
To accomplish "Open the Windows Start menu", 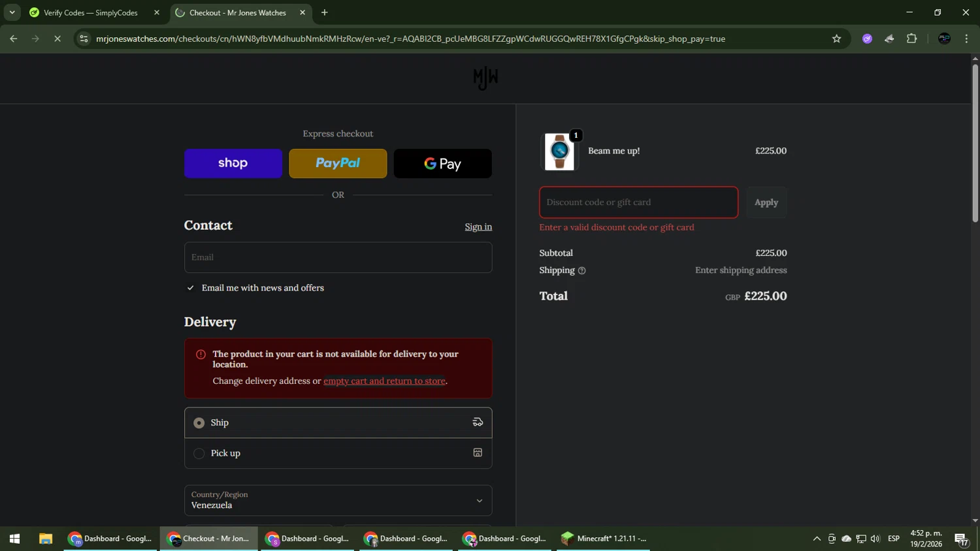I will coord(14,539).
